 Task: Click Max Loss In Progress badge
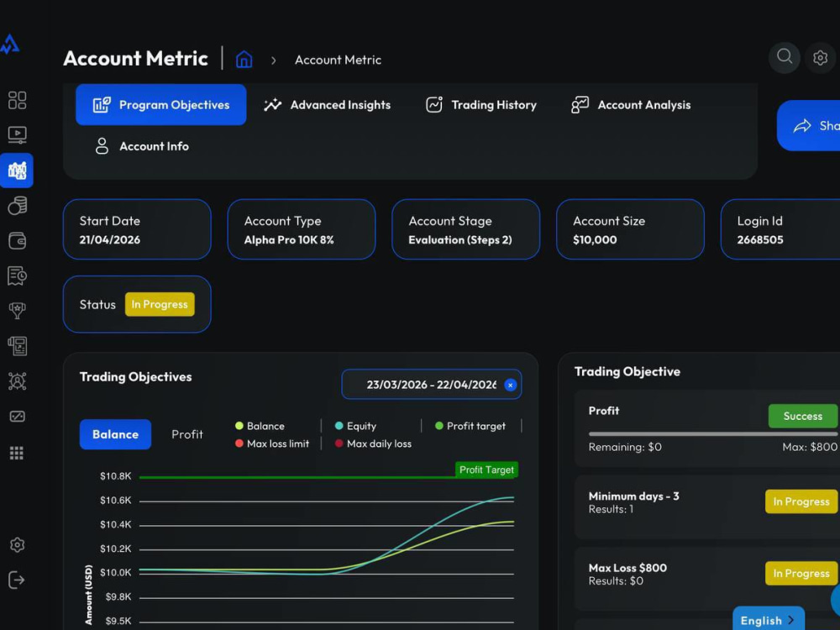801,574
